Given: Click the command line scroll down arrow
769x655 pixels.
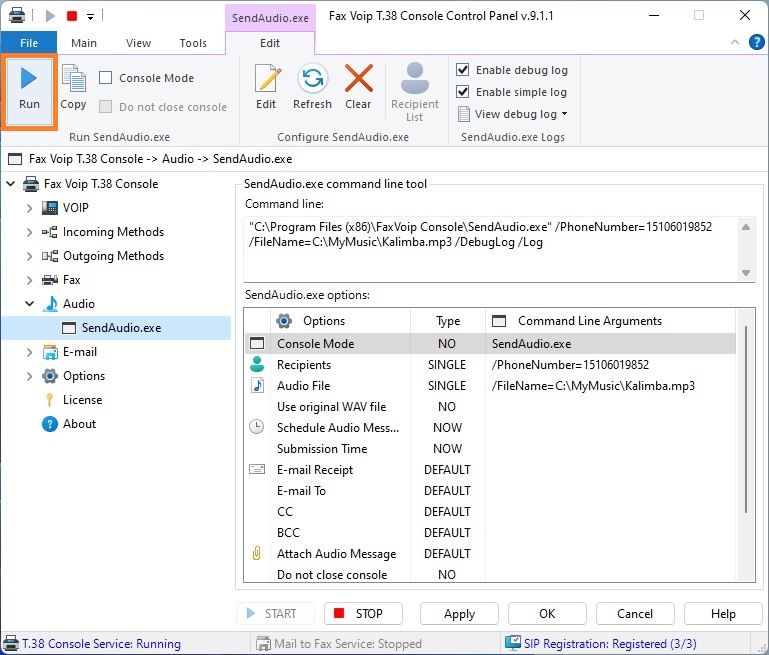Looking at the screenshot, I should click(x=745, y=273).
